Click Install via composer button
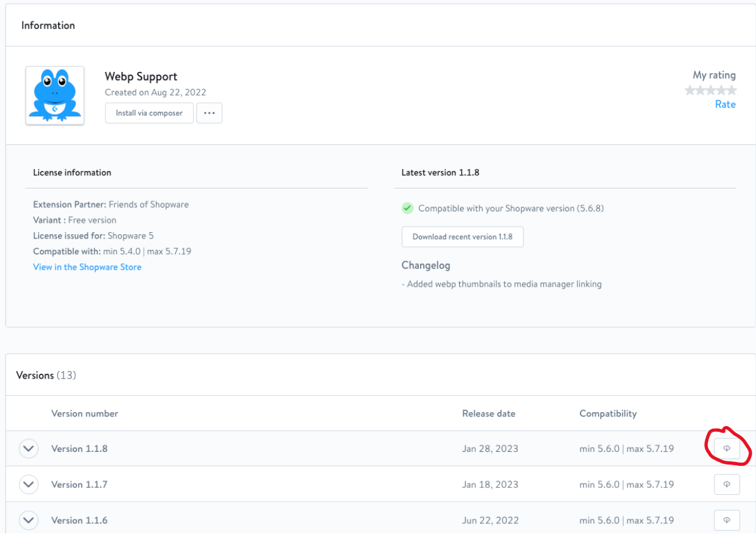 [149, 113]
